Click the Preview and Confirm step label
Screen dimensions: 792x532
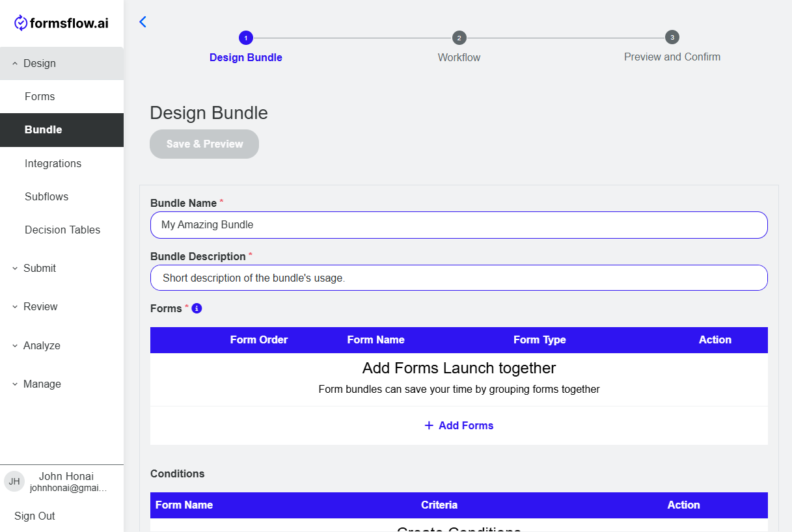coord(672,57)
